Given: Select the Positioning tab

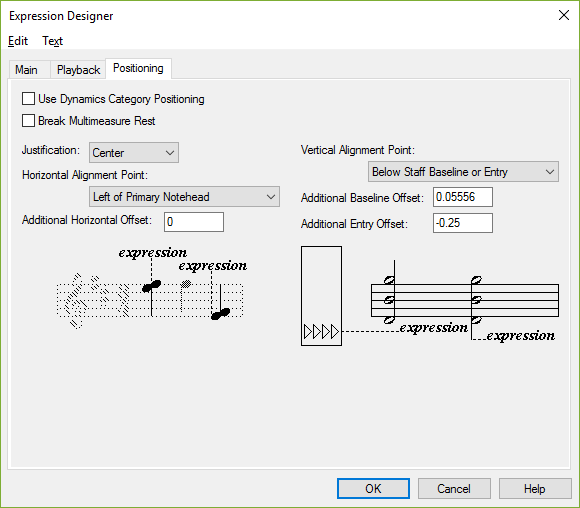Looking at the screenshot, I should (x=138, y=68).
